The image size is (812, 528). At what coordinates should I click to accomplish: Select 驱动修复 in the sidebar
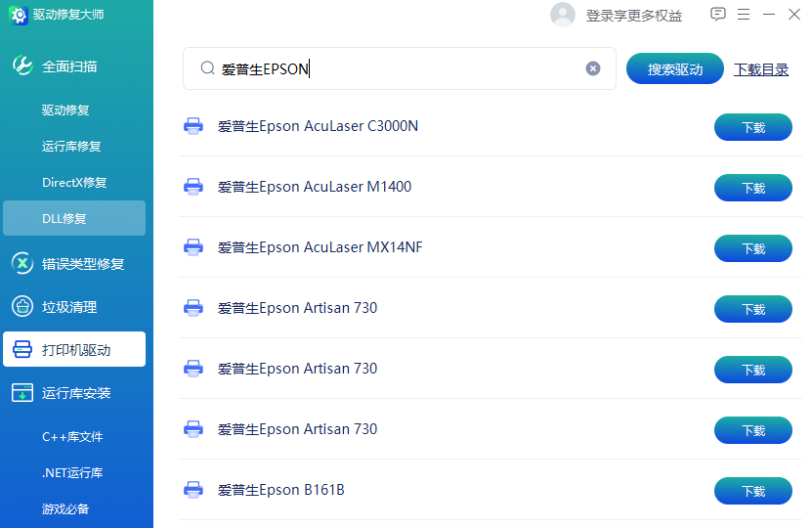click(x=65, y=110)
